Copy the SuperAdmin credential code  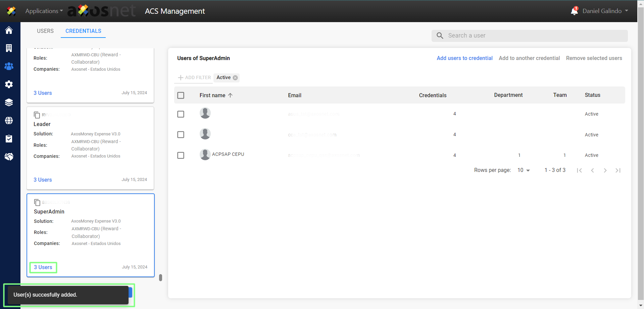coord(37,202)
